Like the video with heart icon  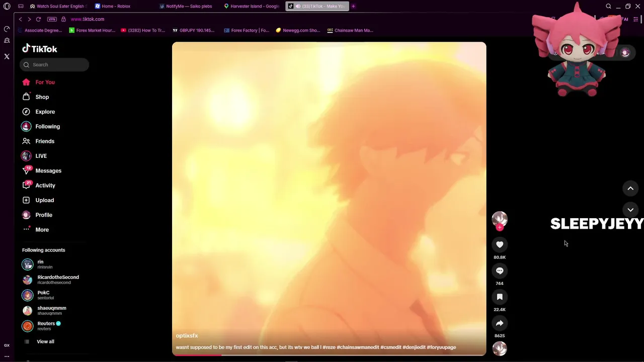[500, 244]
